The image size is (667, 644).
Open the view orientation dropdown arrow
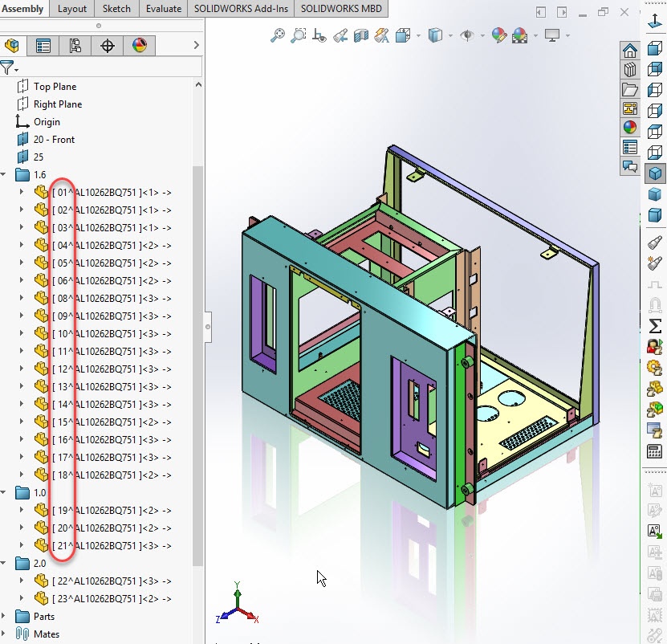click(418, 36)
